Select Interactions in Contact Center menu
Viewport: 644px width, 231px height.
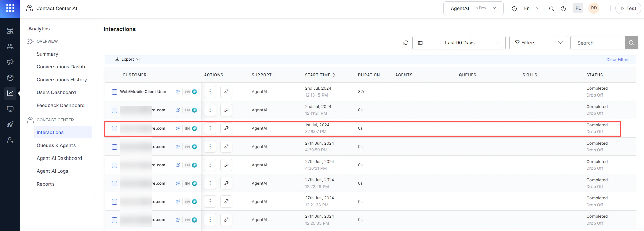(x=63, y=132)
